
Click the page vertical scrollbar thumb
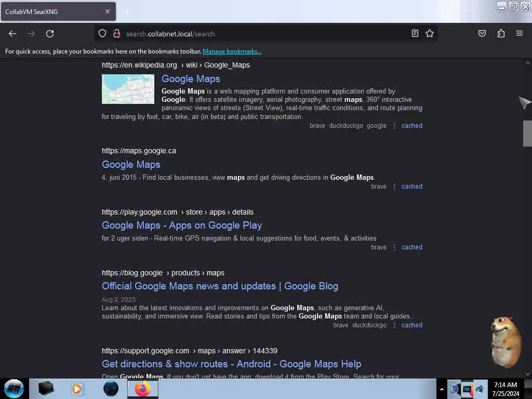click(x=527, y=134)
